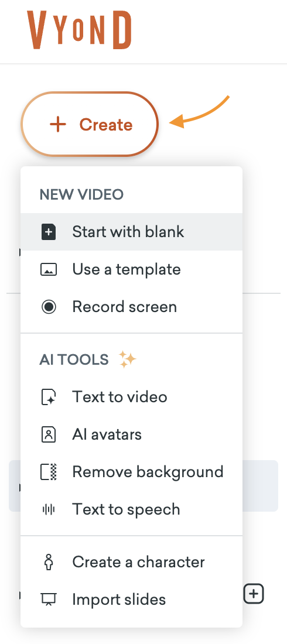Select the Start with blank icon
Viewport: 287px width, 644px height.
pos(49,232)
